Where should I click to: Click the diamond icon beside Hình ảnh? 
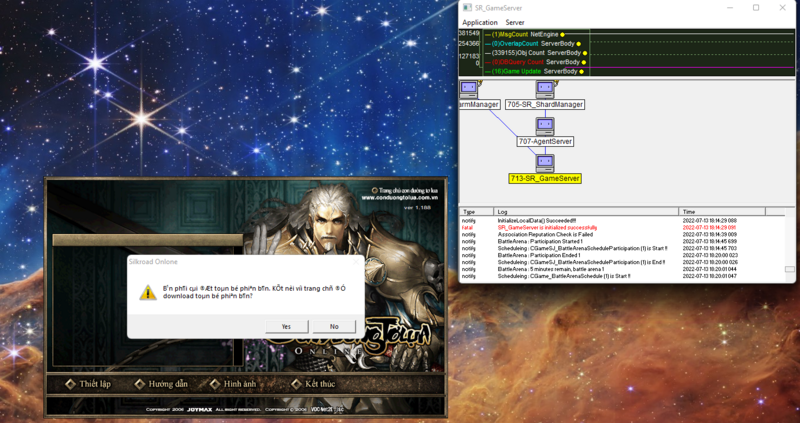[x=215, y=384]
